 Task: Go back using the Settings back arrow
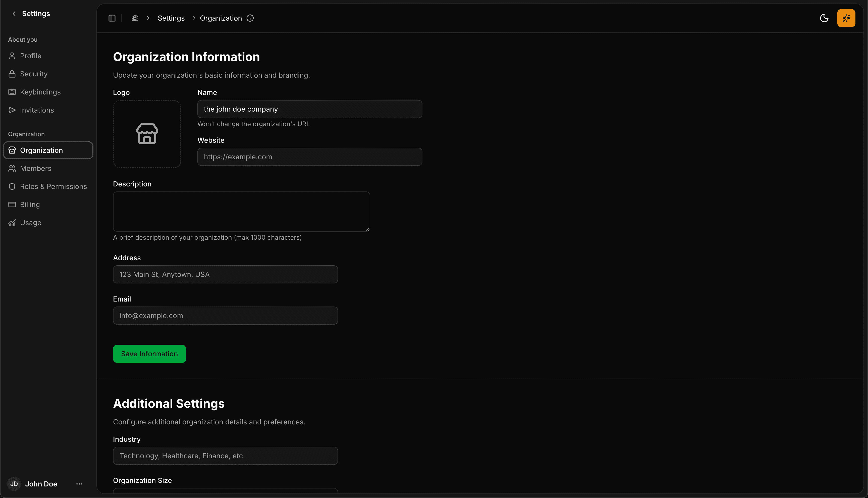pyautogui.click(x=14, y=13)
